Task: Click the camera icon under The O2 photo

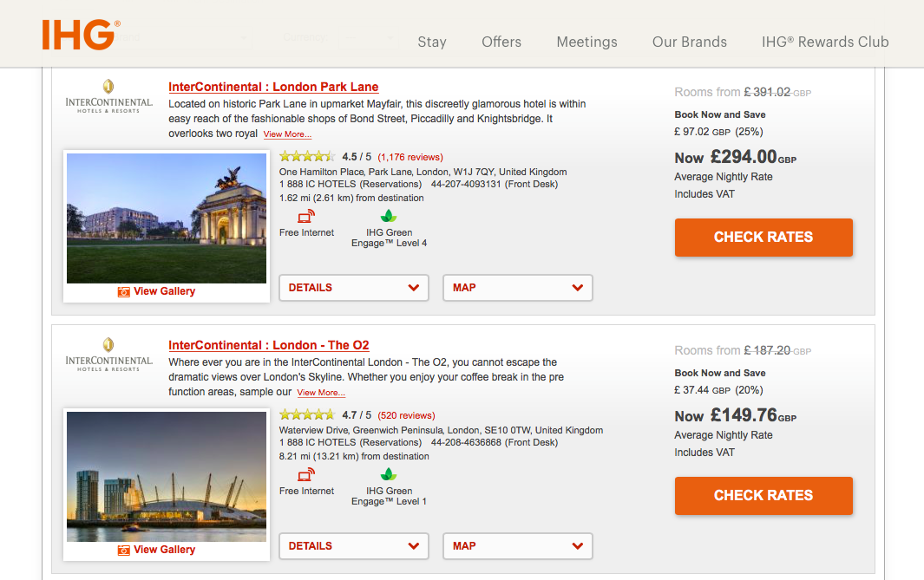Action: click(x=124, y=551)
